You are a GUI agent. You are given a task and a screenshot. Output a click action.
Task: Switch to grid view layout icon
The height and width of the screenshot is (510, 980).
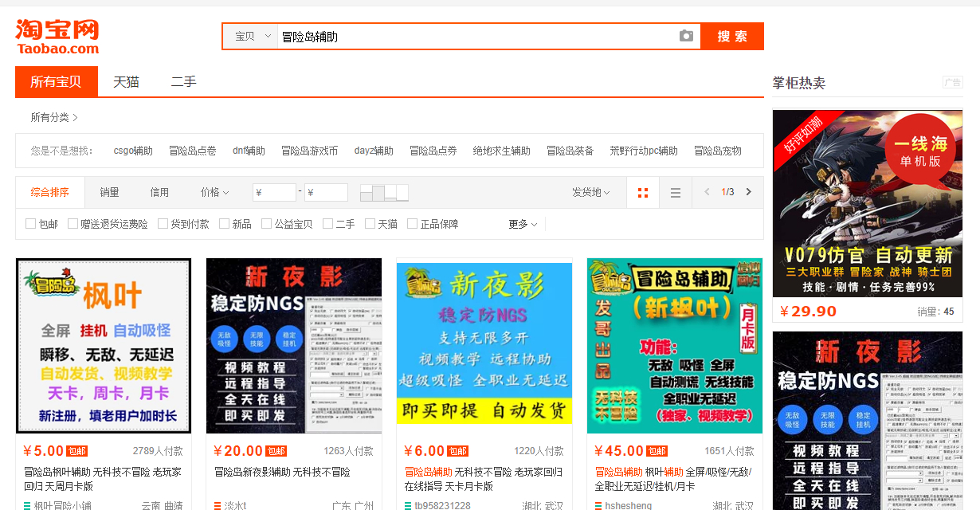tap(643, 193)
